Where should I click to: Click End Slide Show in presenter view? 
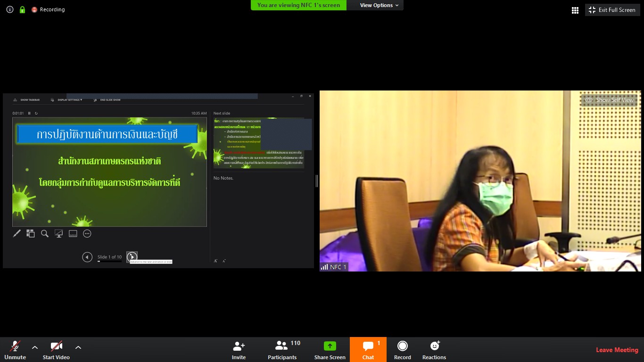tap(107, 100)
